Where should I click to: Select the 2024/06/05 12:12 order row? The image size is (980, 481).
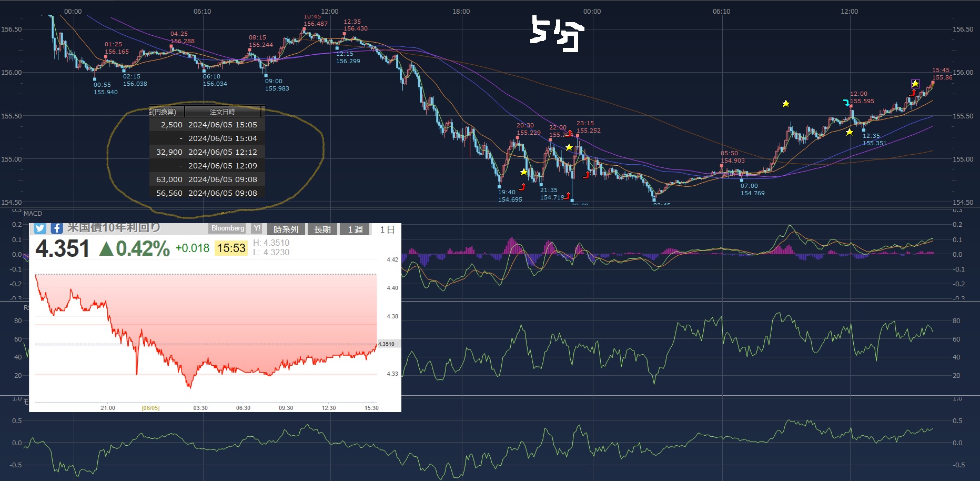(x=207, y=152)
